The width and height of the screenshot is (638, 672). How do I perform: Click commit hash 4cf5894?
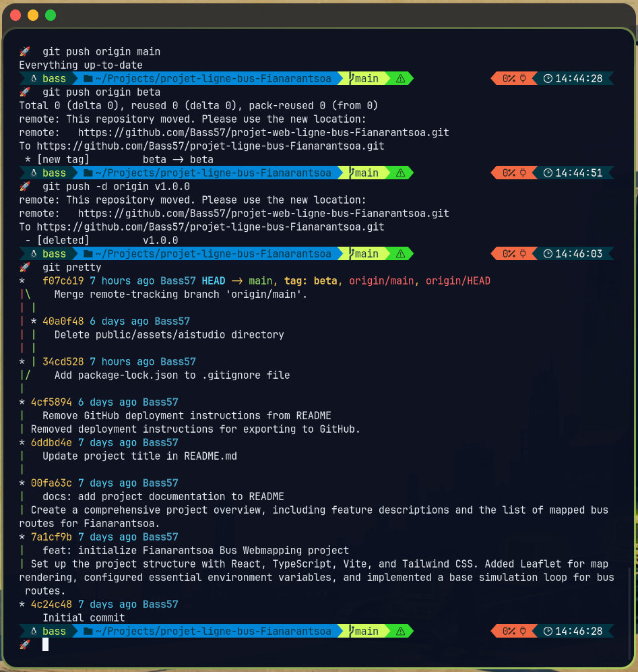[x=51, y=402]
